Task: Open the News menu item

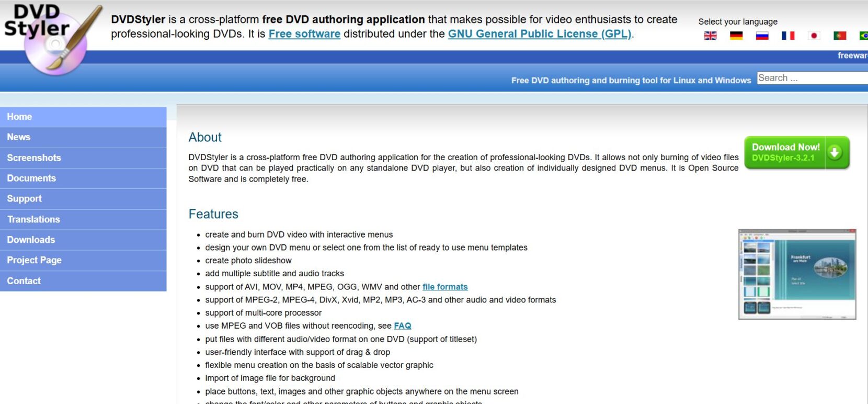Action: [83, 137]
